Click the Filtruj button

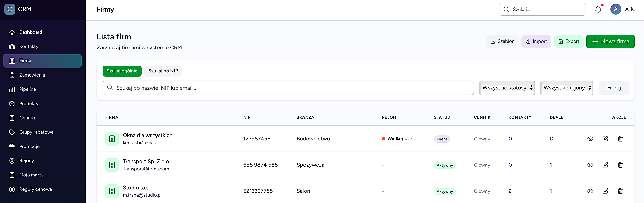coord(614,88)
